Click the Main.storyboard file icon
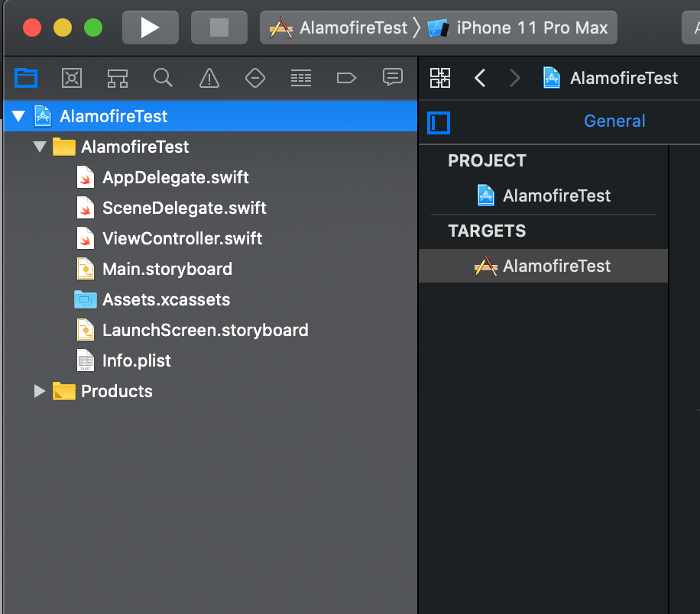Screen dimensions: 700x614 [86, 269]
